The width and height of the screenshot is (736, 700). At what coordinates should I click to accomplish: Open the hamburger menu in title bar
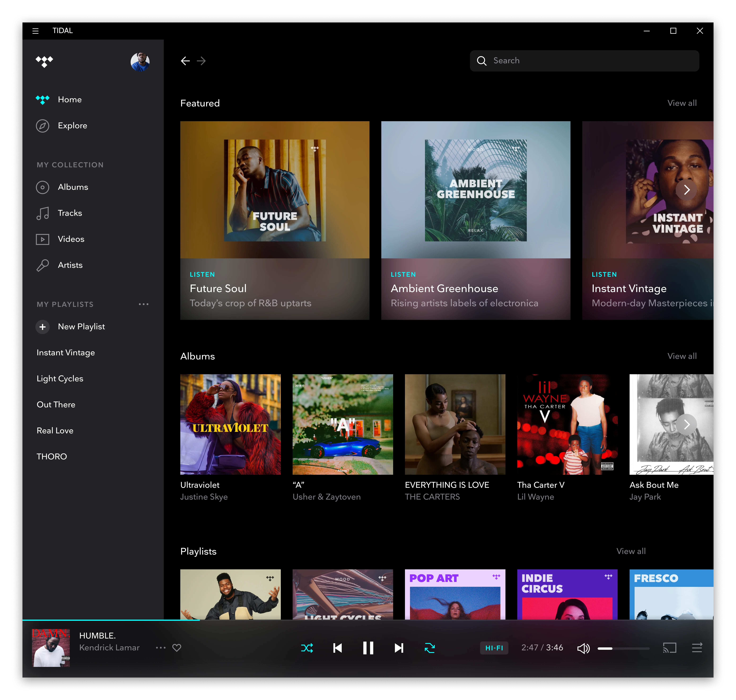click(35, 31)
